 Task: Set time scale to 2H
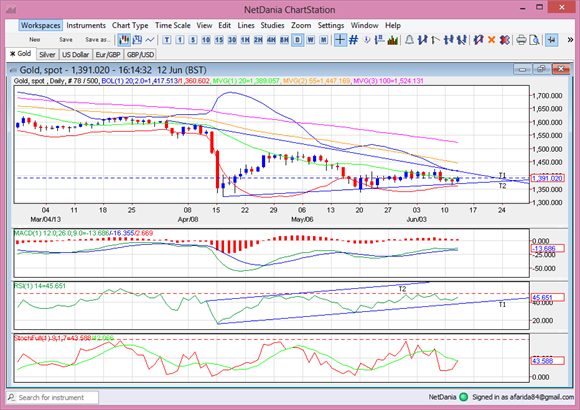[x=258, y=40]
